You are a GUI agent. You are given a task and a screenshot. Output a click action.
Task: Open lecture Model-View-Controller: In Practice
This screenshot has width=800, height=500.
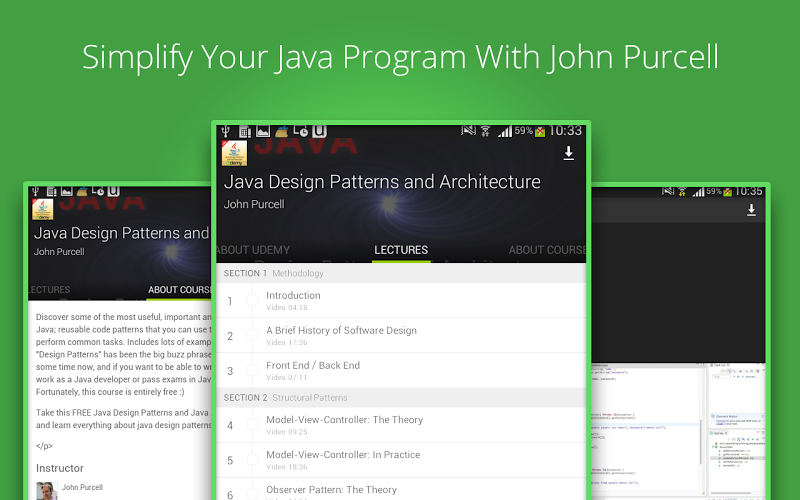[401, 460]
